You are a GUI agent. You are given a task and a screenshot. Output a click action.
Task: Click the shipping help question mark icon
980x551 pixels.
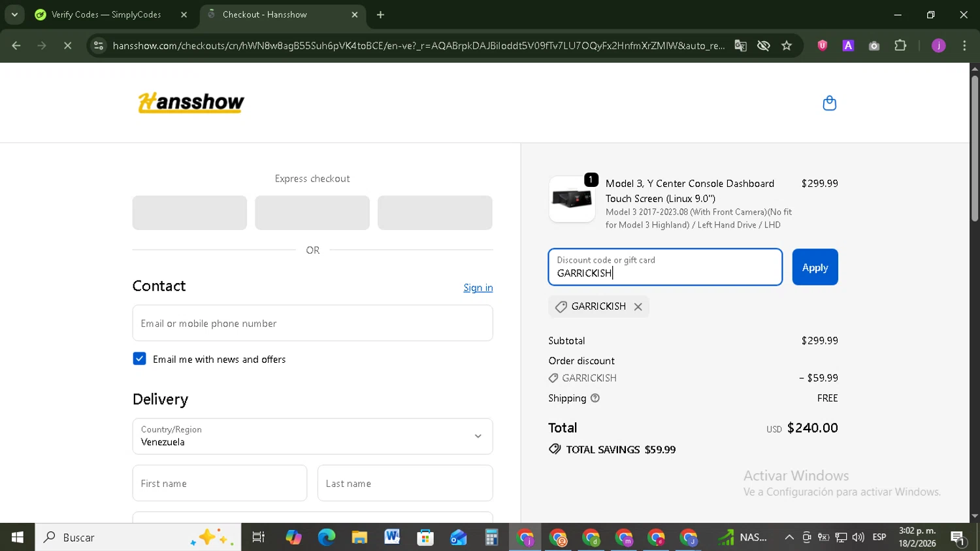tap(595, 398)
